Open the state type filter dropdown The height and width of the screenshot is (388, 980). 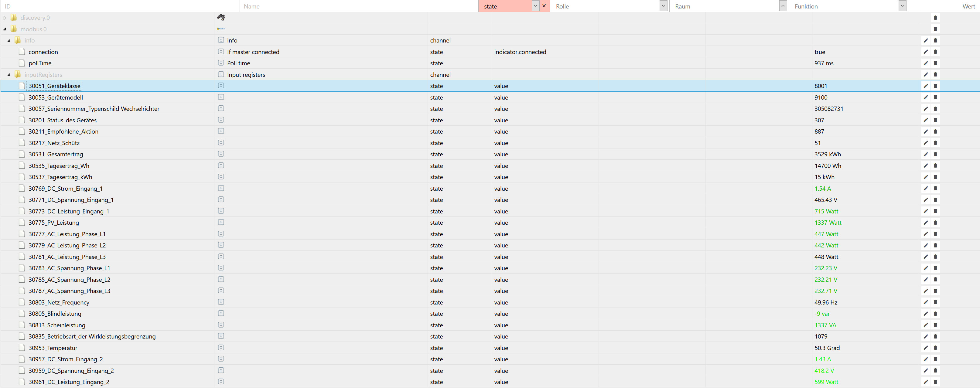pos(535,6)
